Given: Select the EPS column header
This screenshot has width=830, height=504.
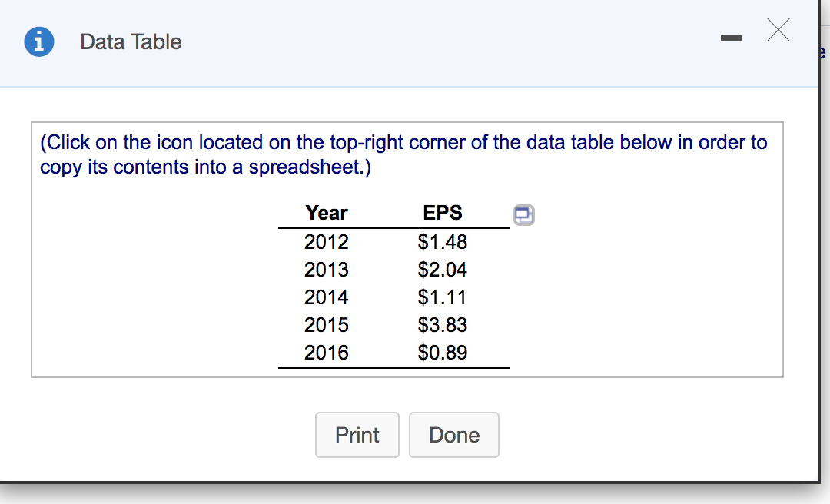Looking at the screenshot, I should 443,213.
